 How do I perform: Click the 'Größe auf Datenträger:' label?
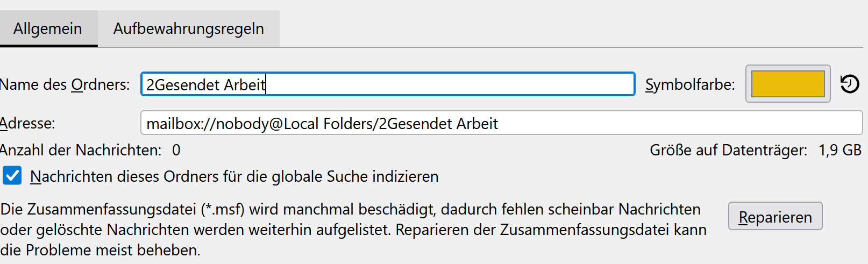coord(728,150)
